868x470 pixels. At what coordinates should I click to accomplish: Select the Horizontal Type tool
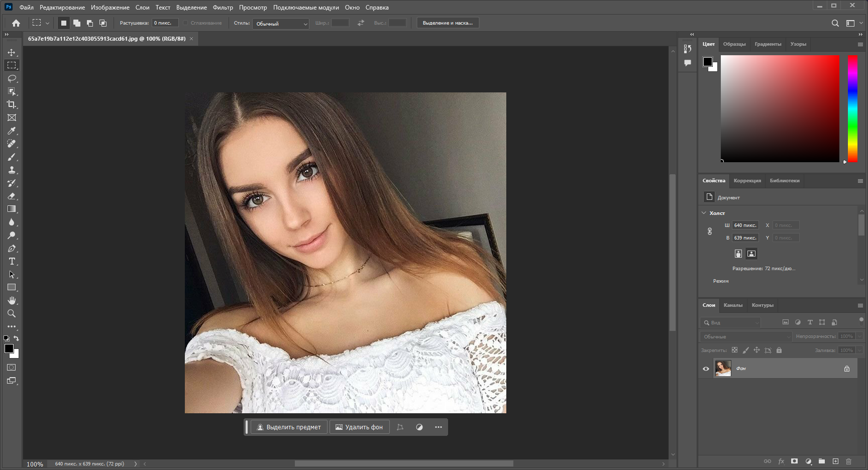pyautogui.click(x=12, y=261)
